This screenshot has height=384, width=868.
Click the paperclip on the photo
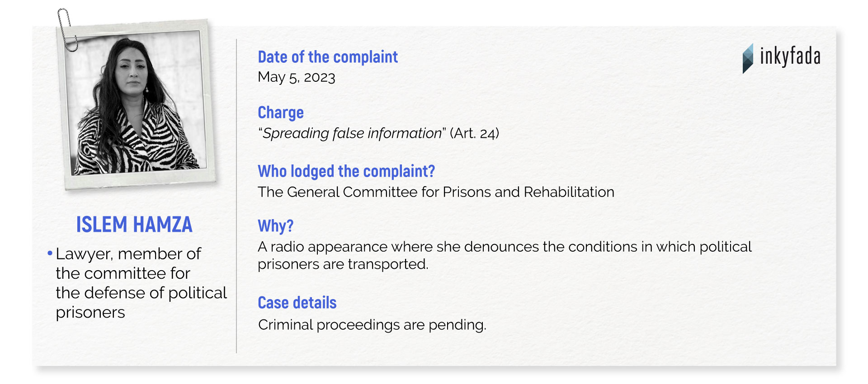point(67,29)
